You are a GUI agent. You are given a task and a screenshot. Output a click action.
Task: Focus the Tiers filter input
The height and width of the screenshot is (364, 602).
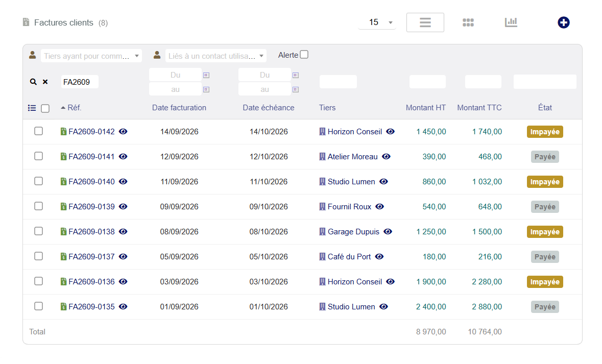[x=338, y=82]
